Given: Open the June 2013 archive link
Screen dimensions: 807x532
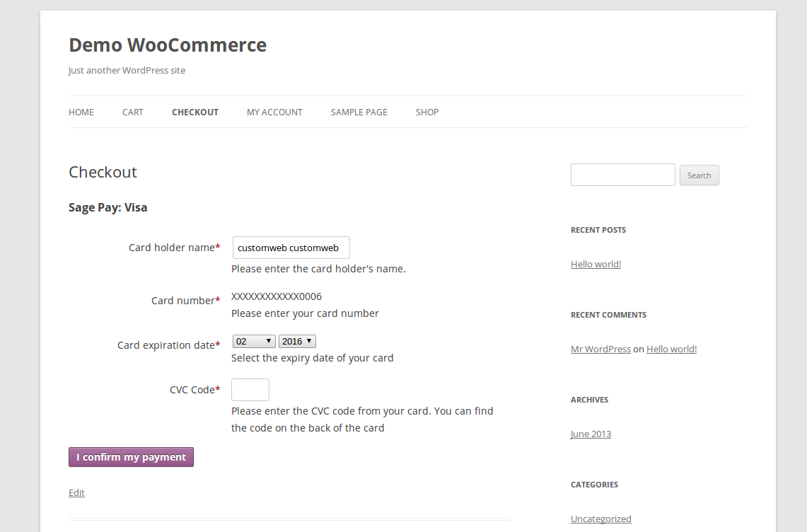Looking at the screenshot, I should [591, 434].
